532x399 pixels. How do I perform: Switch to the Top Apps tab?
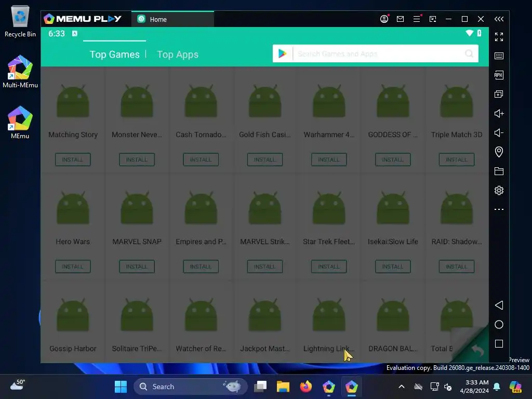[178, 54]
